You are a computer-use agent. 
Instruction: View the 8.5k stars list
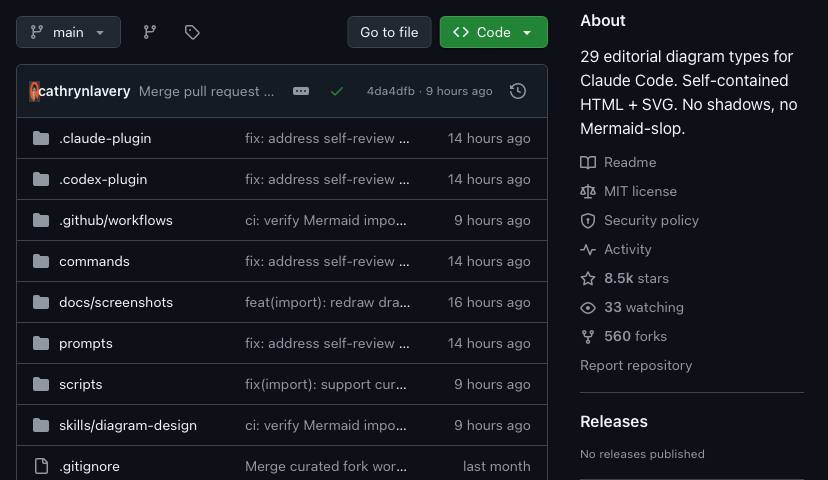pos(636,278)
